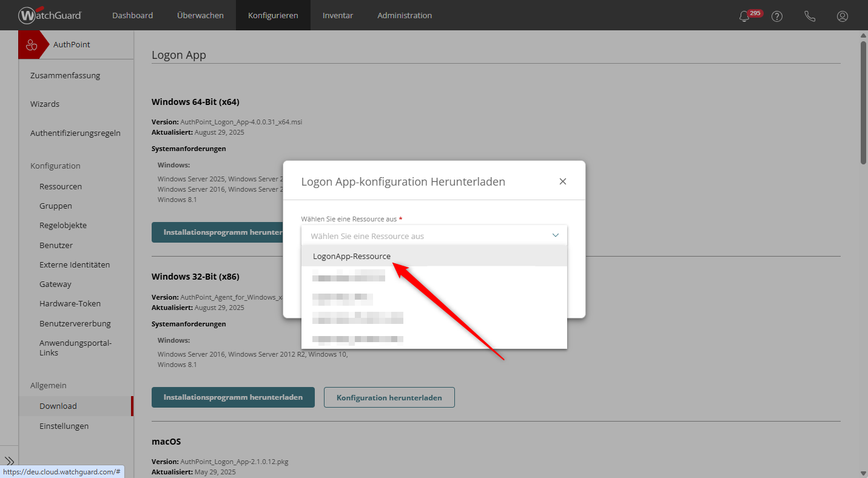This screenshot has width=868, height=478.
Task: Click the AuthPoint red service icon
Action: 32,45
